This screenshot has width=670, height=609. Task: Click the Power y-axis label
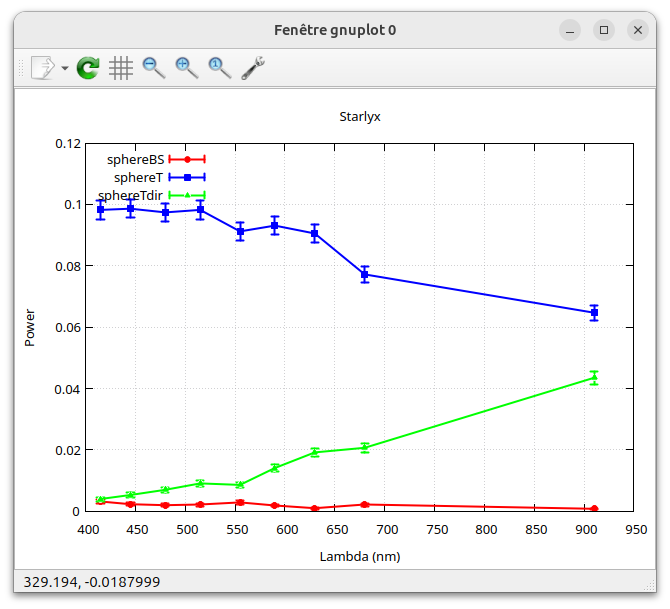(30, 327)
